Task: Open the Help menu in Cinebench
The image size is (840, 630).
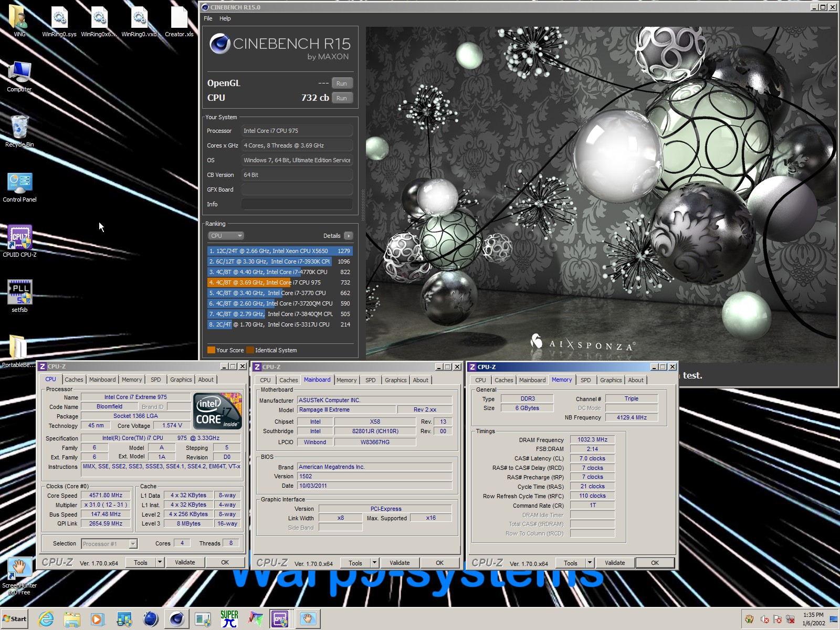Action: [225, 18]
